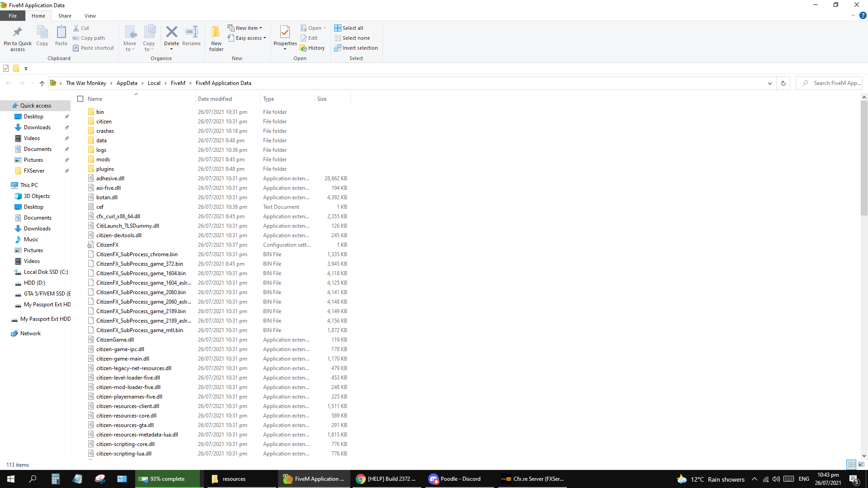This screenshot has width=868, height=488.
Task: Switch to details view button in status bar
Action: point(851,465)
